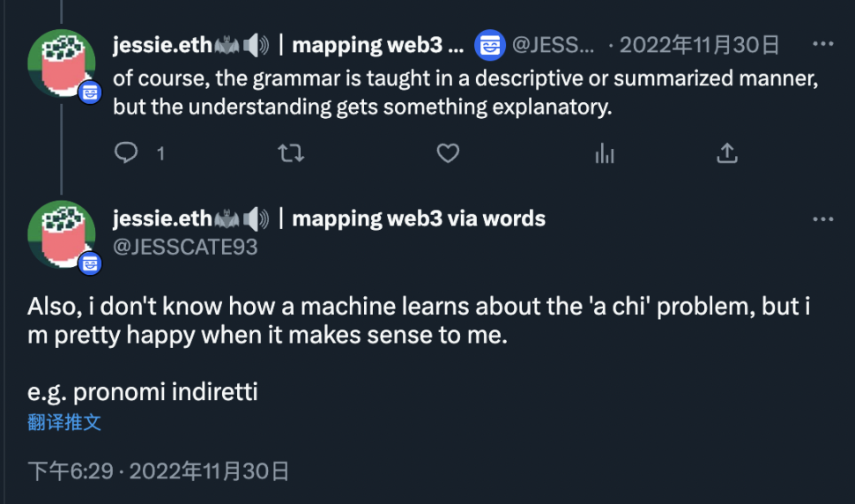
Task: Click the 'pronomi indiretti' tweet text
Action: (143, 391)
